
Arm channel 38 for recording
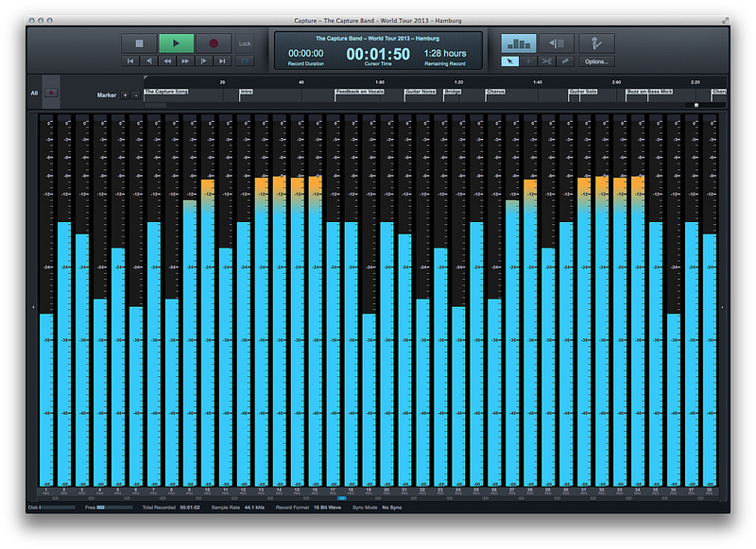coord(710,493)
